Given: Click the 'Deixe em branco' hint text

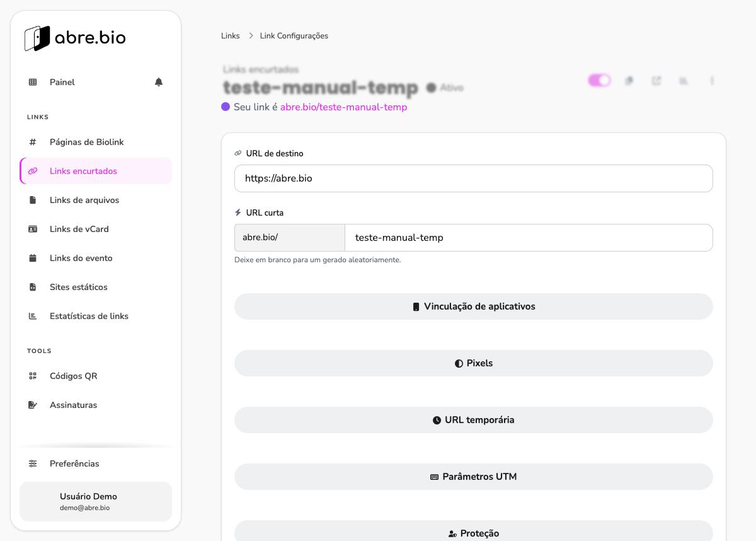Looking at the screenshot, I should pos(318,260).
